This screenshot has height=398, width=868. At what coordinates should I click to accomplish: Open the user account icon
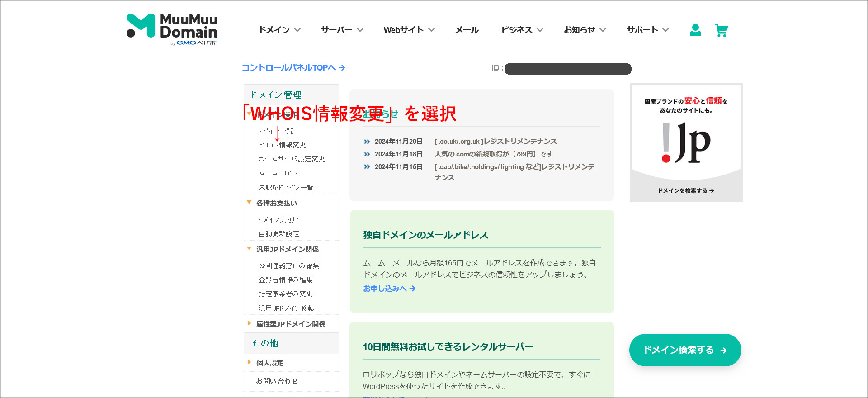click(695, 30)
